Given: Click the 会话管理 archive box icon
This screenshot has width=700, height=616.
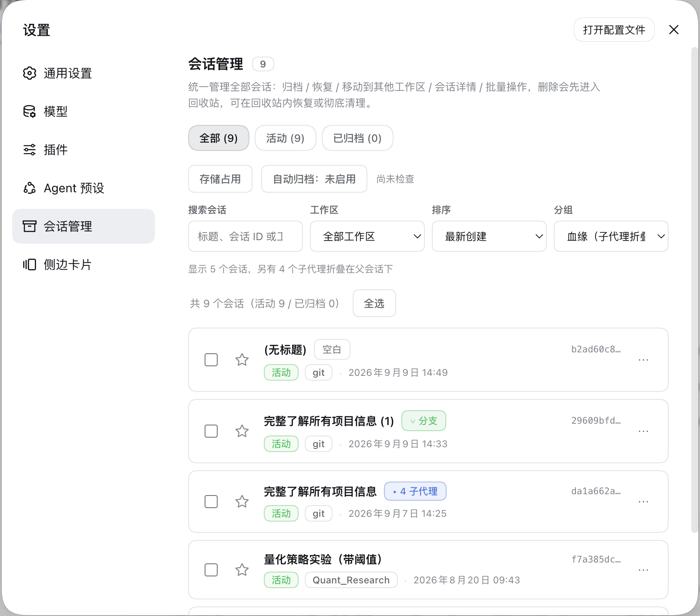Looking at the screenshot, I should [x=30, y=226].
